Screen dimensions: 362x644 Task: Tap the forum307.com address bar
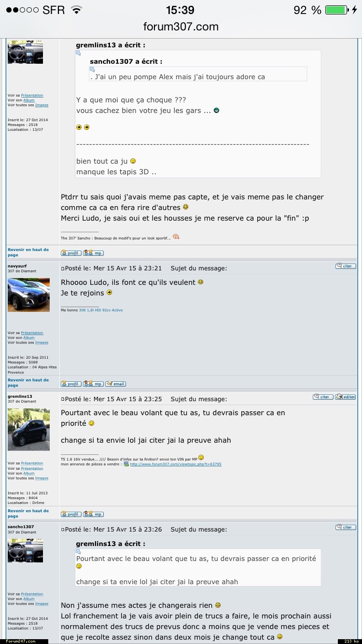click(x=181, y=27)
